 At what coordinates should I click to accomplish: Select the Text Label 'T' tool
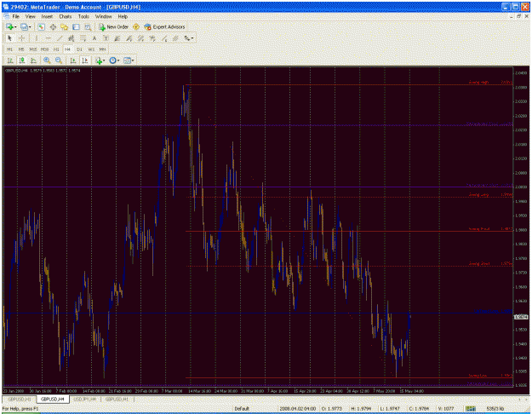(106, 38)
